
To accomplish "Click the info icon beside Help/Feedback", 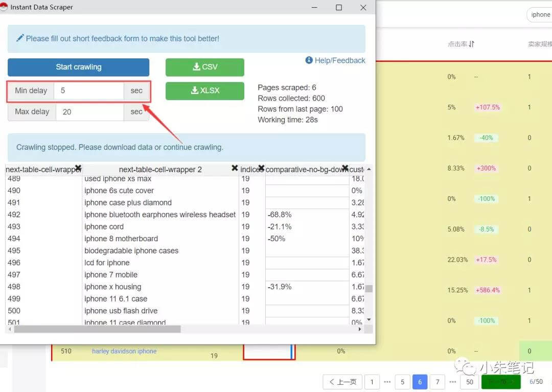I will [x=309, y=60].
